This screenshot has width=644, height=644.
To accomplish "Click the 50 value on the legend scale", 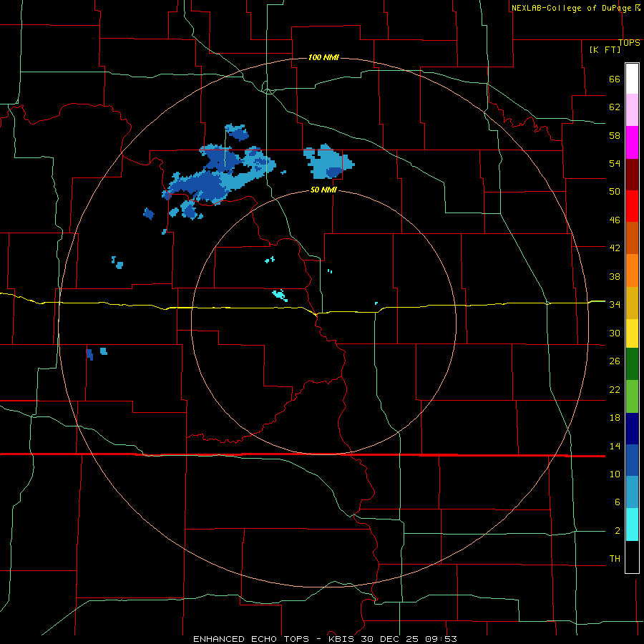I will pyautogui.click(x=615, y=192).
